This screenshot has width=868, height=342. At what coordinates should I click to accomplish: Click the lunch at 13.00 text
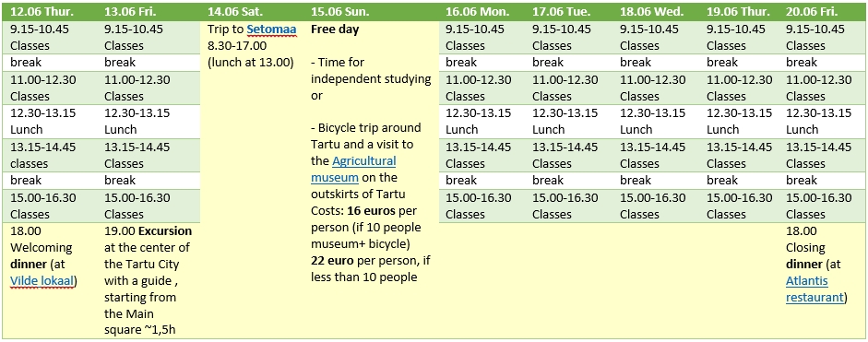250,63
